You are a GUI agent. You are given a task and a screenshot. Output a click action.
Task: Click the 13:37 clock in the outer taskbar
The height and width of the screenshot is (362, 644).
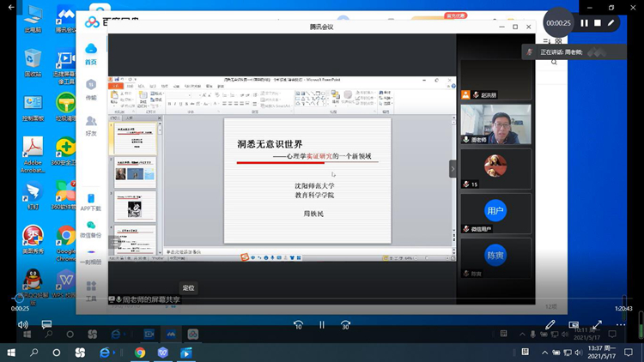pos(601,353)
